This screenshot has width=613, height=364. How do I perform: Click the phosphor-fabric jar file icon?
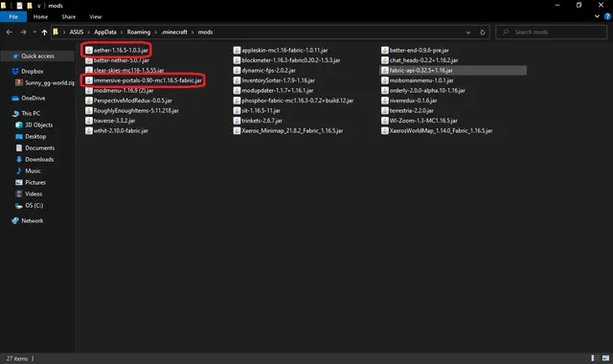click(237, 101)
